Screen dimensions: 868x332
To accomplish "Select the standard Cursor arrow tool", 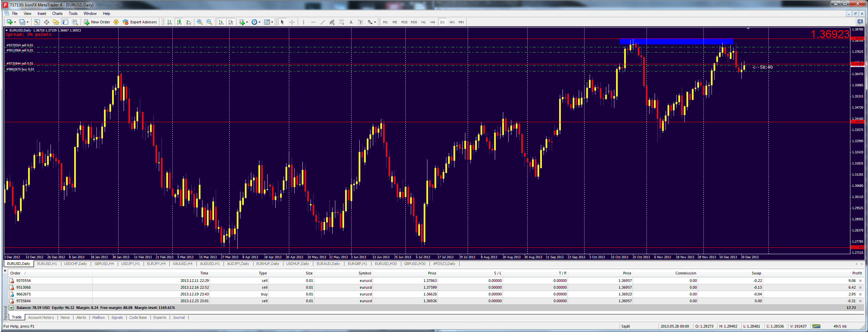I will [282, 22].
